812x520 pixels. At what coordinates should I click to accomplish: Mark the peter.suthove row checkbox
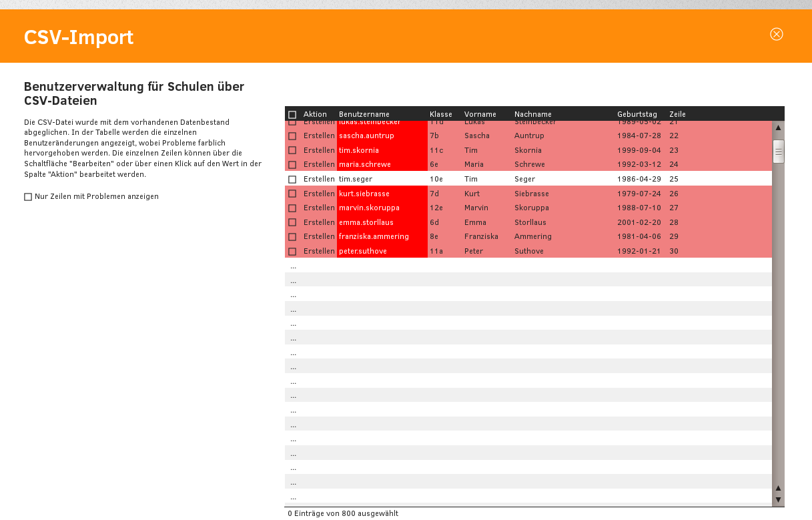pyautogui.click(x=292, y=252)
